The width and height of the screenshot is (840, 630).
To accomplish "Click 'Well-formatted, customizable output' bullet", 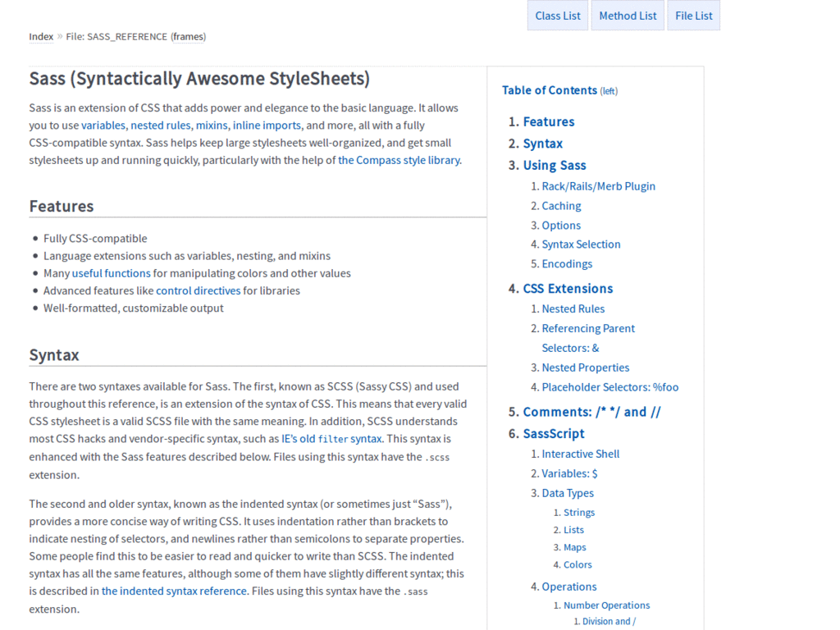I will [x=134, y=308].
